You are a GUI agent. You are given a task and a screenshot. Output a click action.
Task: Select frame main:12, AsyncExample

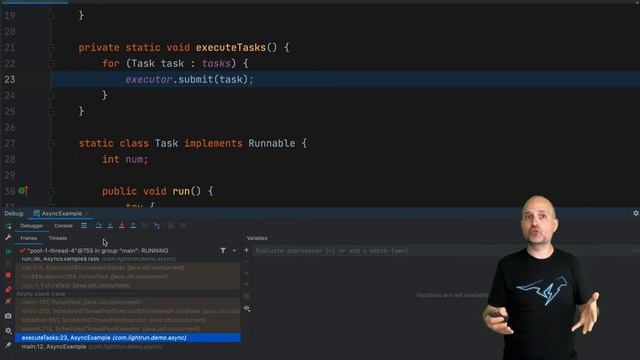coord(128,347)
